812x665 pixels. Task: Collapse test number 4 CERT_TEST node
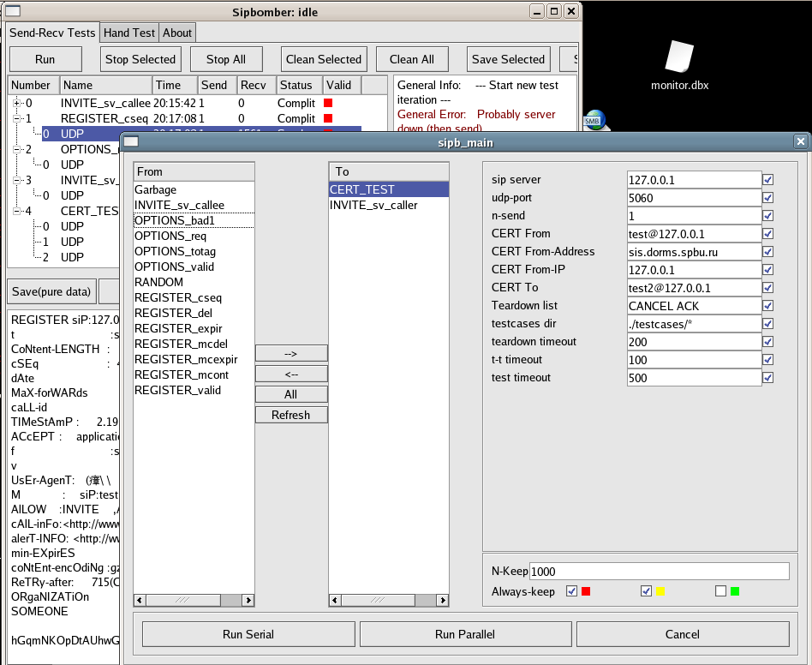pyautogui.click(x=17, y=211)
